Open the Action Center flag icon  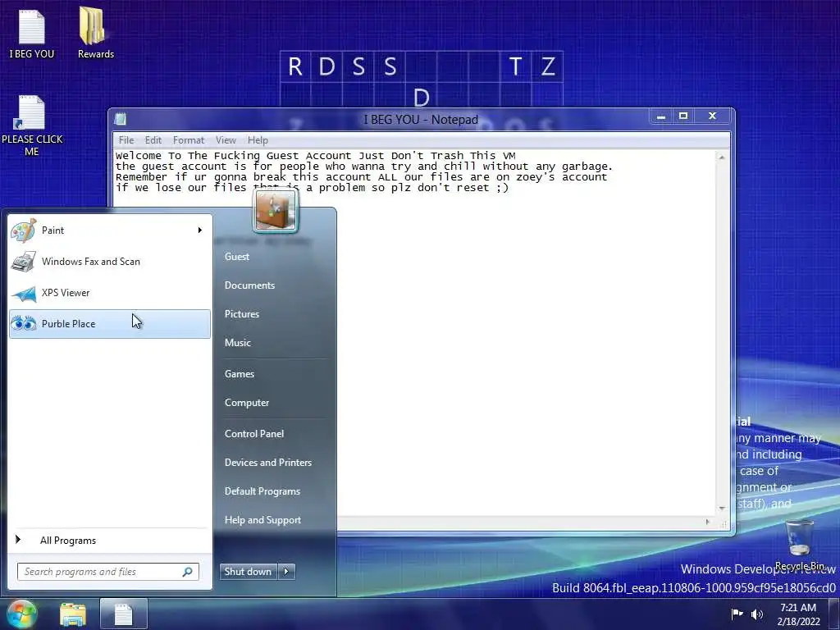coord(737,614)
